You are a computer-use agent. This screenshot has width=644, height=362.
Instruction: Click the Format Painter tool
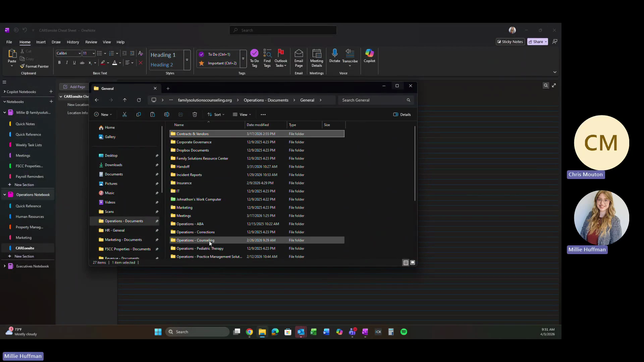pyautogui.click(x=34, y=66)
